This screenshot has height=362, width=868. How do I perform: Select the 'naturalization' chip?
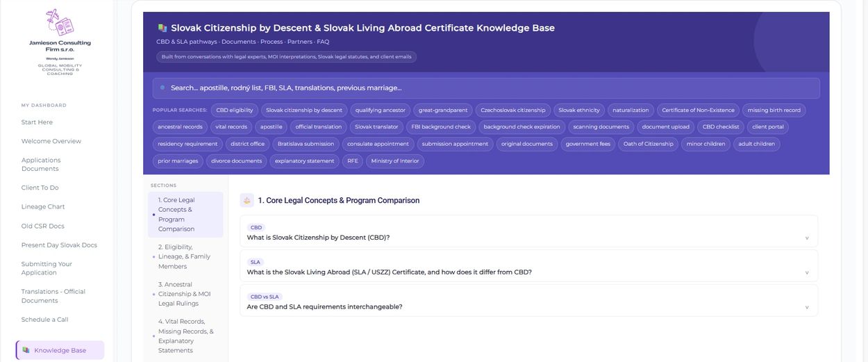[x=631, y=110]
